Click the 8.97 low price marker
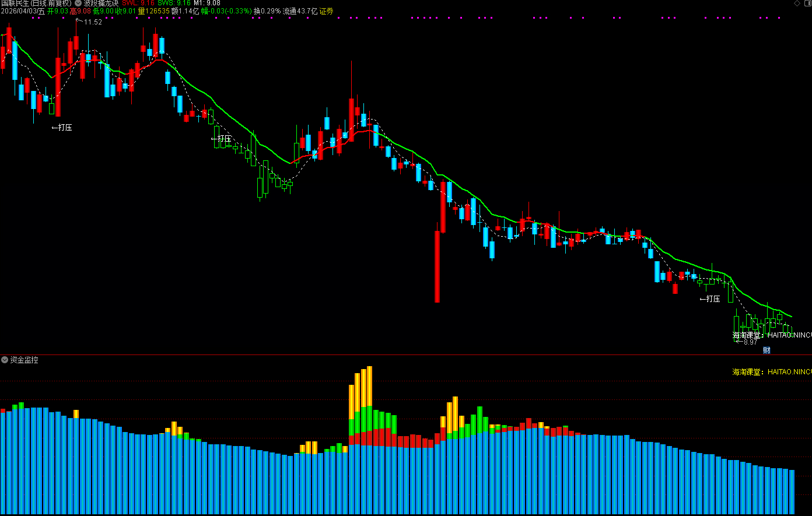This screenshot has width=812, height=516. click(749, 342)
